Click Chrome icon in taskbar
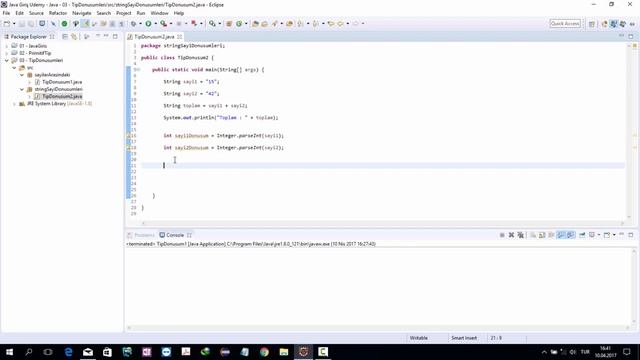This screenshot has width=640, height=360. click(x=264, y=352)
